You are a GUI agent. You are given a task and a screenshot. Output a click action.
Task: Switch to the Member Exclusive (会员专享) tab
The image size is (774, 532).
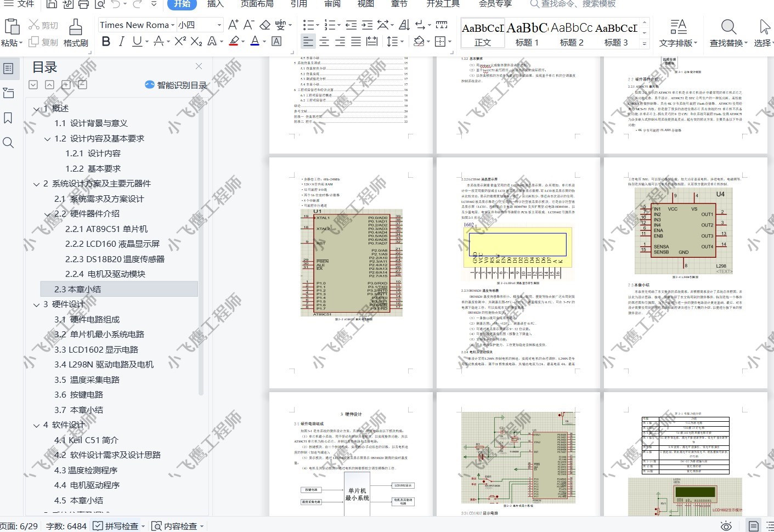pos(495,4)
